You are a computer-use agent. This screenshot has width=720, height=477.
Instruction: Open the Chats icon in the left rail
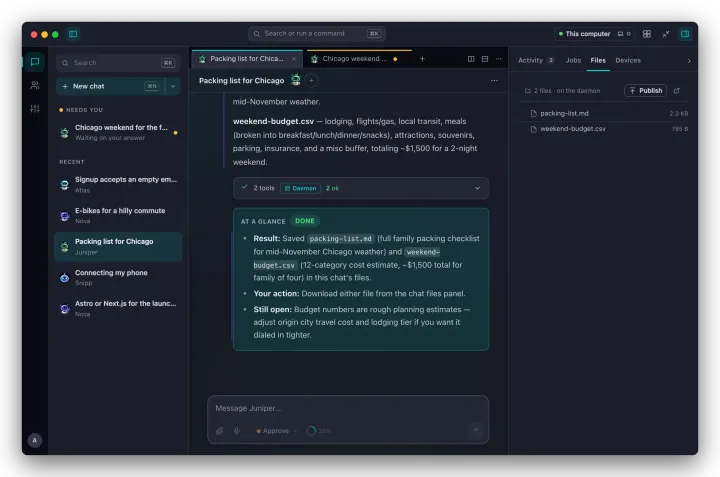(35, 62)
